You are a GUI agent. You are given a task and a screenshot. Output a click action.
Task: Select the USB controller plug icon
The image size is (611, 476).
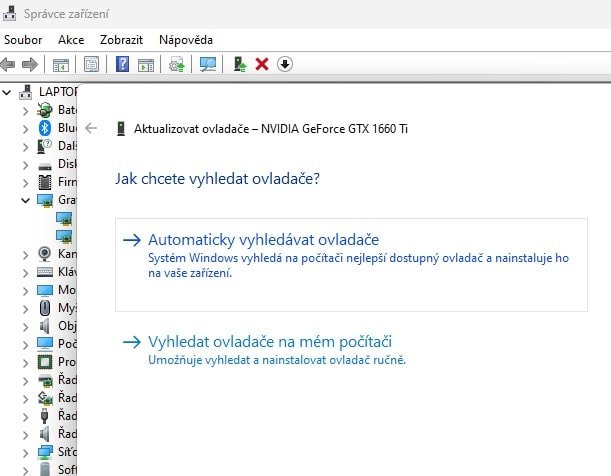click(44, 416)
